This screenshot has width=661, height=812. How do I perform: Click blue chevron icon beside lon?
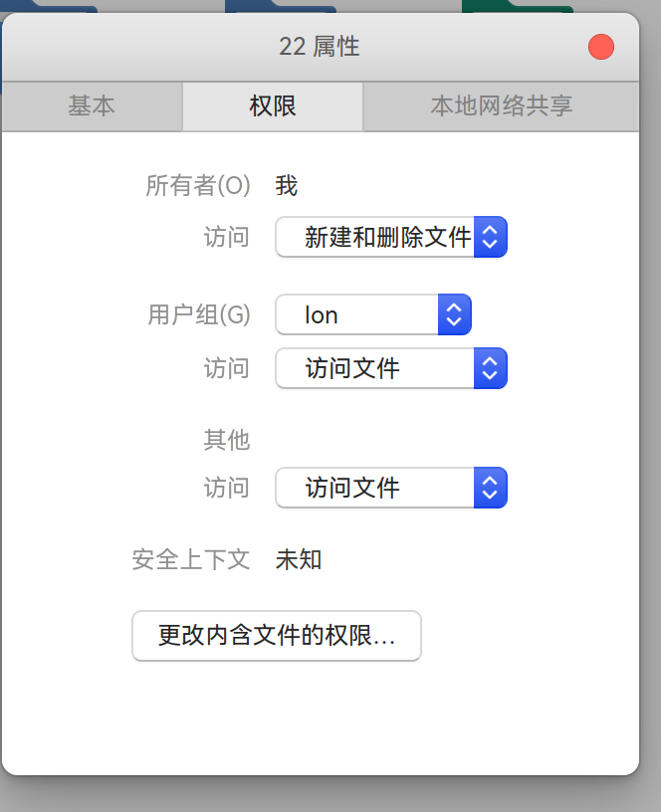click(454, 314)
